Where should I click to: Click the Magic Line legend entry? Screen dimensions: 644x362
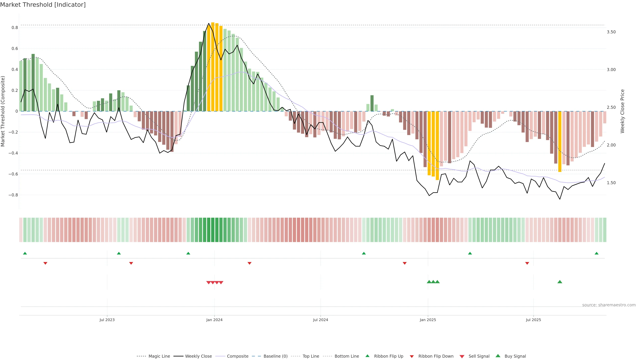click(x=159, y=356)
